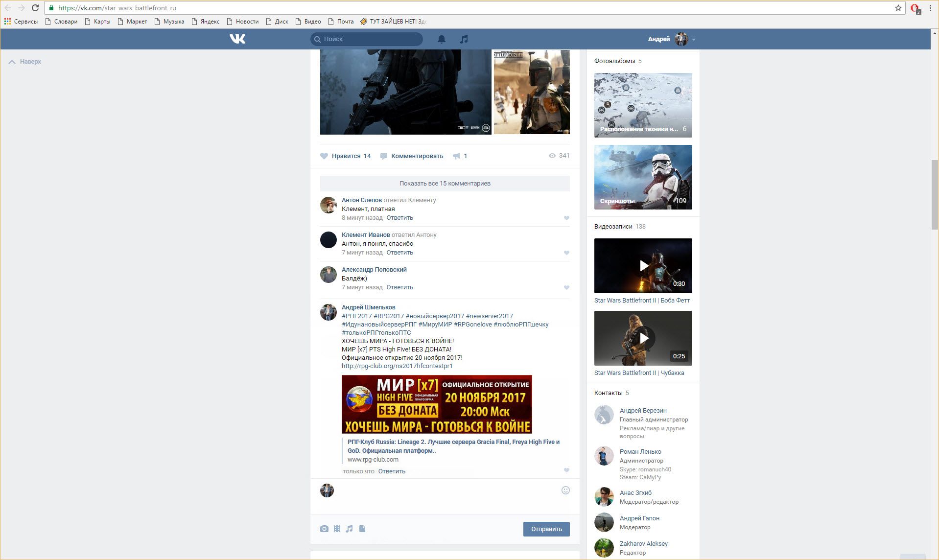Open the emoji smiley picker
Image resolution: width=939 pixels, height=560 pixels.
[x=565, y=490]
